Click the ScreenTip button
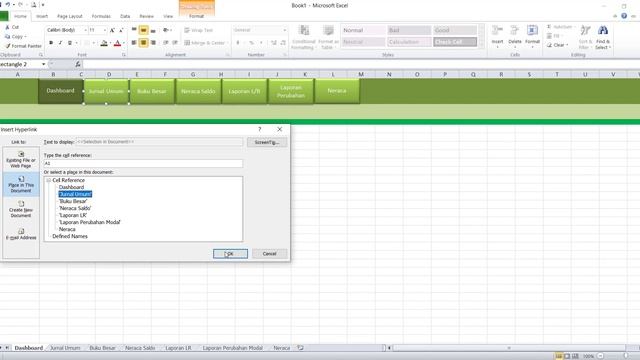 click(x=267, y=142)
